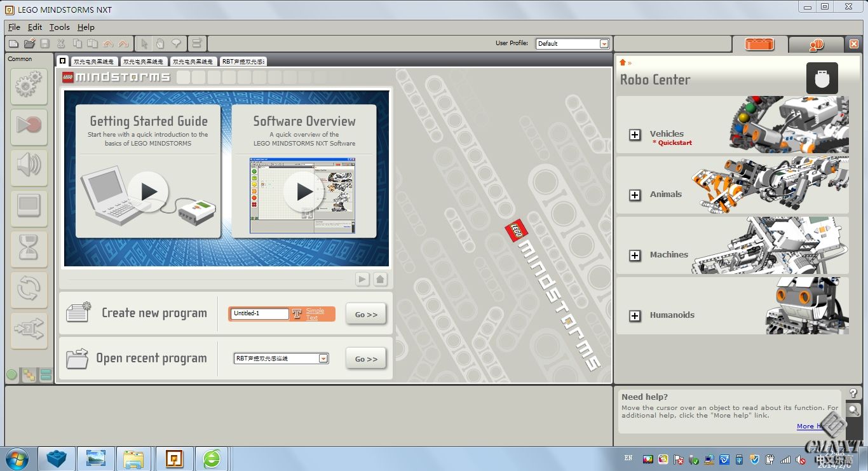Click the New Program toolbar icon

tap(13, 43)
